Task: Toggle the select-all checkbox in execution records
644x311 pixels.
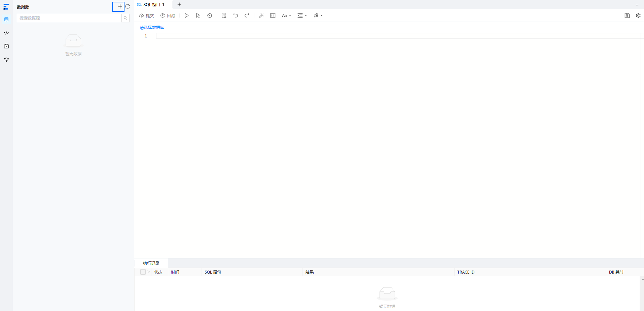Action: pos(143,272)
